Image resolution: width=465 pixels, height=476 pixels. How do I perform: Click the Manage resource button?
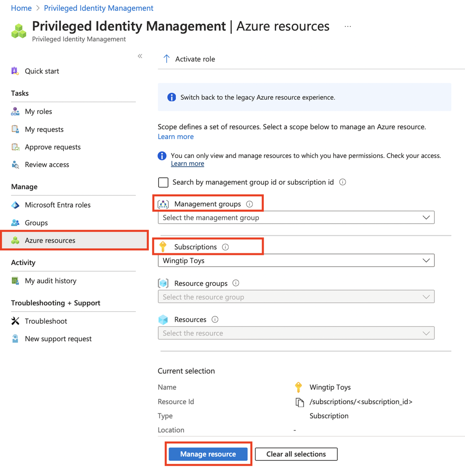(208, 454)
